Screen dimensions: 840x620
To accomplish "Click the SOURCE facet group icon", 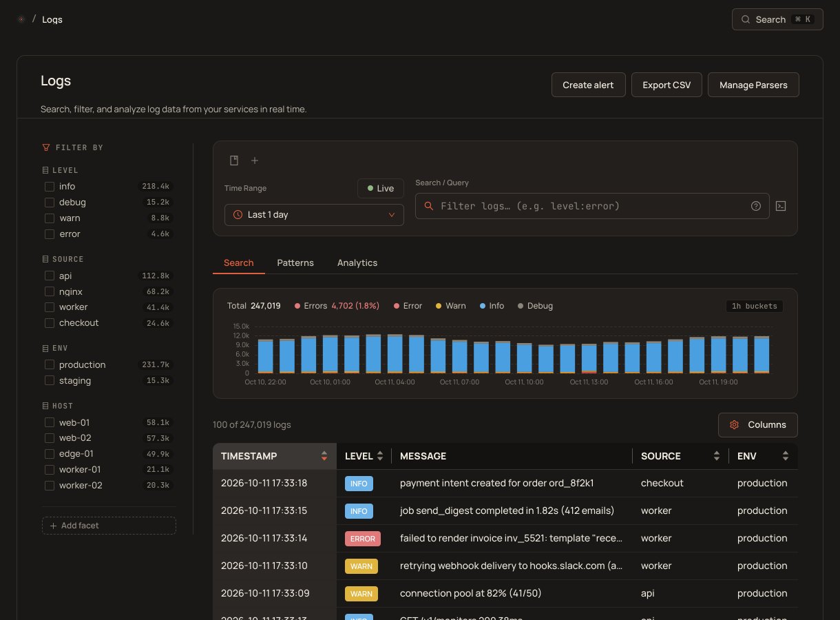I will [x=45, y=259].
